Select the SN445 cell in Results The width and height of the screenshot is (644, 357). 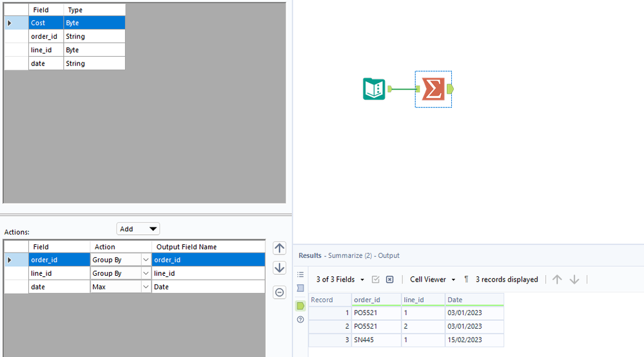pyautogui.click(x=376, y=340)
